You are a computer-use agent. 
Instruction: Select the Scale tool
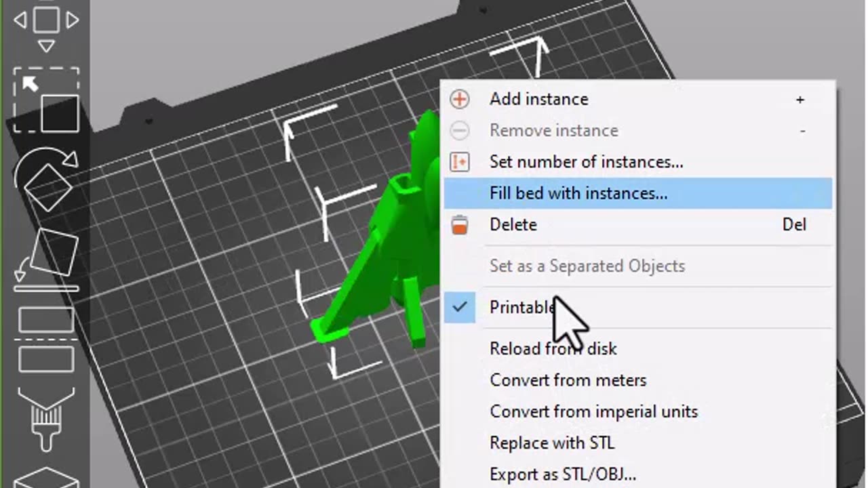coord(46,100)
